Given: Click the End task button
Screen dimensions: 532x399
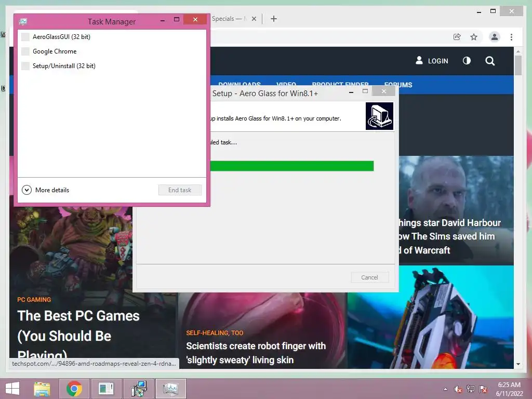Looking at the screenshot, I should [x=180, y=190].
